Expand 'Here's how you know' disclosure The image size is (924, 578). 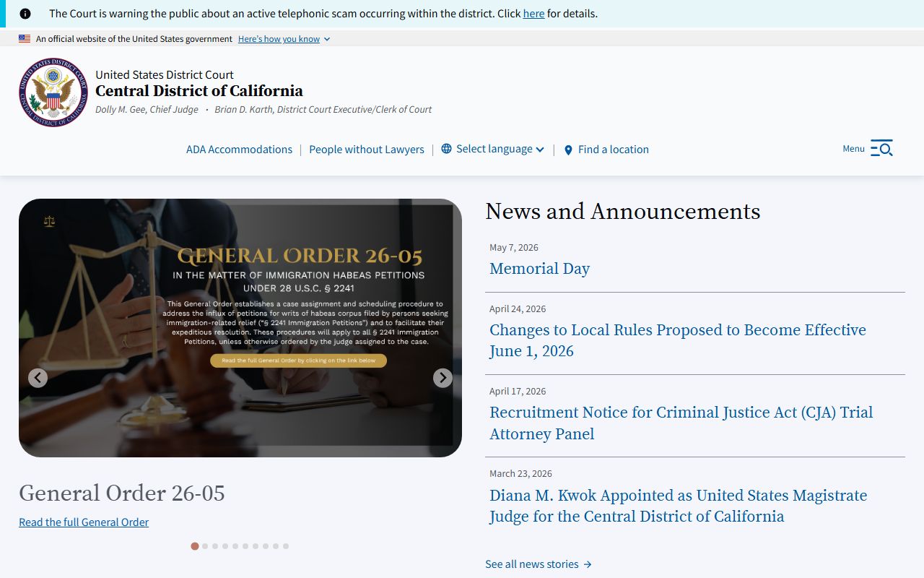tap(284, 39)
